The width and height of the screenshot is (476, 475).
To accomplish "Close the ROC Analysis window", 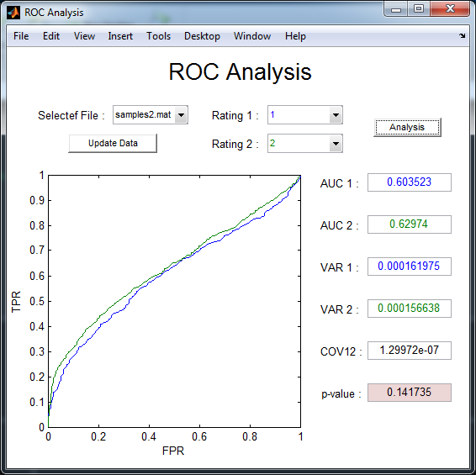I will coord(450,8).
